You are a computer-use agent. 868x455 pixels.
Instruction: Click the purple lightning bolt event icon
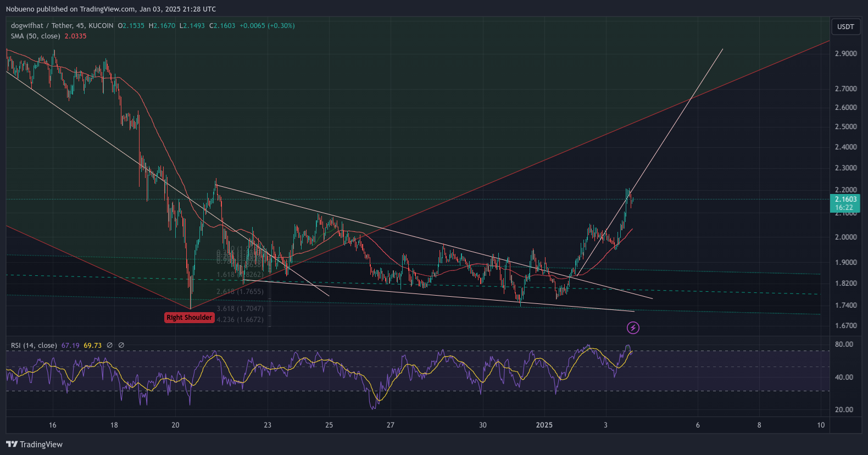633,328
